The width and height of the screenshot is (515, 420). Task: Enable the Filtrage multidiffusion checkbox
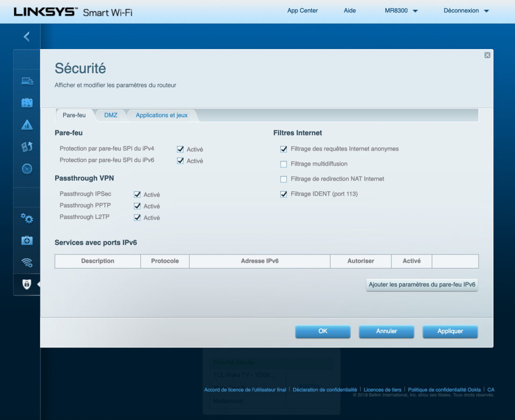point(283,164)
